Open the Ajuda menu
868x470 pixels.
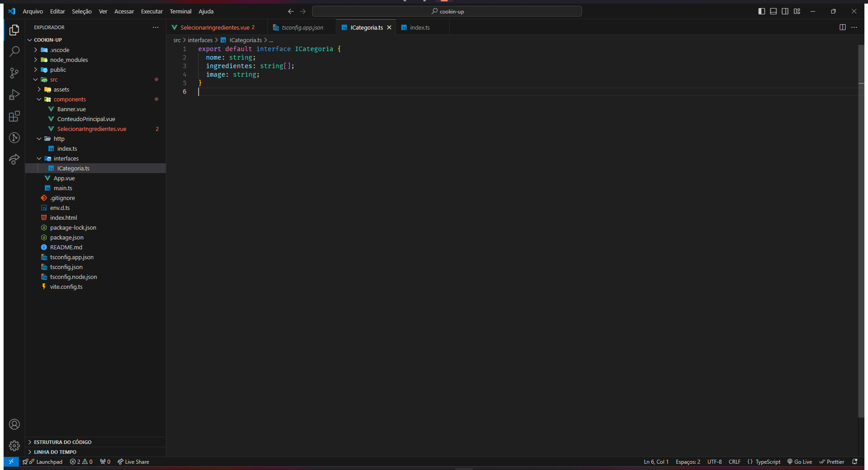coord(206,11)
